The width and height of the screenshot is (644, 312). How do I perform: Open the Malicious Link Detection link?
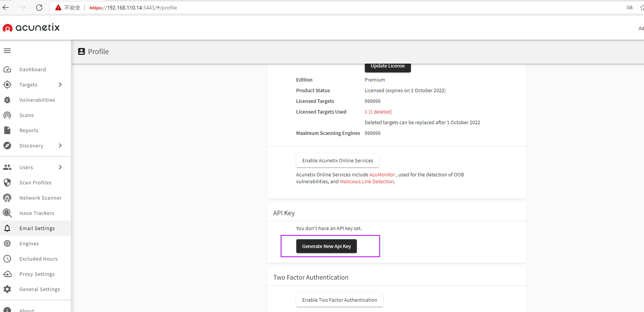(x=367, y=181)
